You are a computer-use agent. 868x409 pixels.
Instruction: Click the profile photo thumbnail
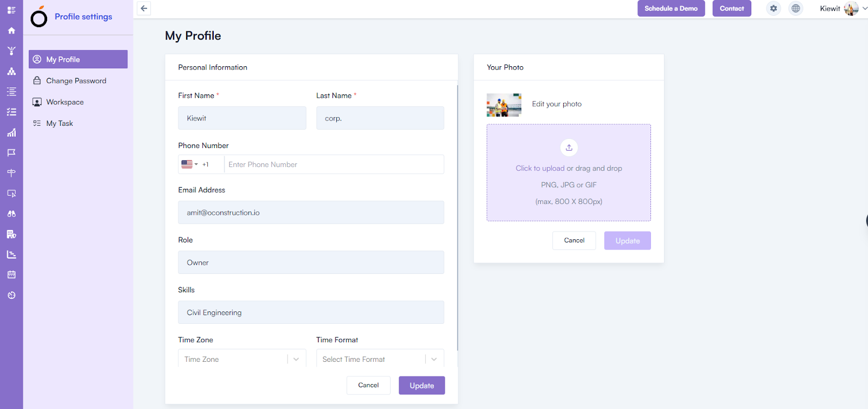click(x=504, y=105)
